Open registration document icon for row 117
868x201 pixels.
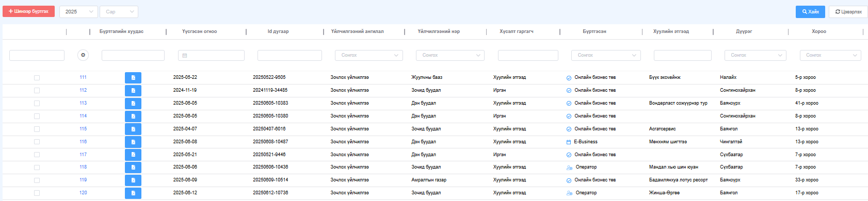coord(133,155)
